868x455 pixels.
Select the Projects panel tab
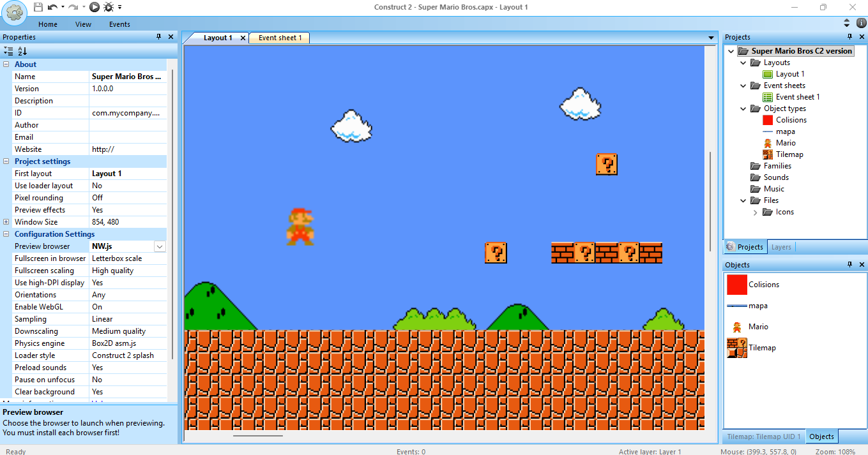click(745, 247)
